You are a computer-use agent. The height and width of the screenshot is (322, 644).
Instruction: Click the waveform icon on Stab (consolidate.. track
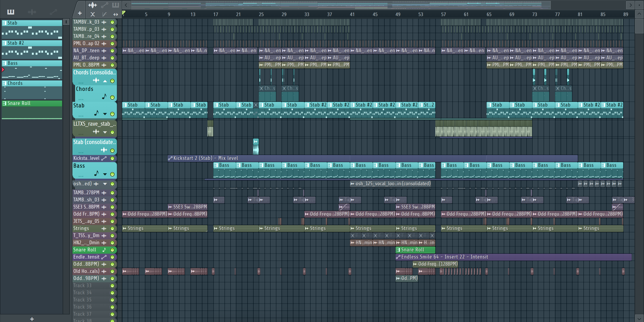104,150
